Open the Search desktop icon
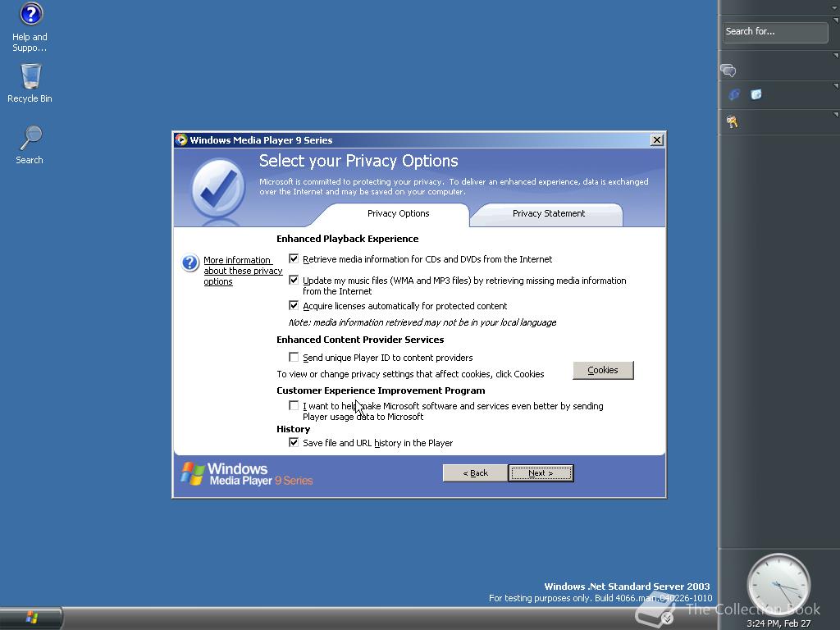 [x=30, y=144]
